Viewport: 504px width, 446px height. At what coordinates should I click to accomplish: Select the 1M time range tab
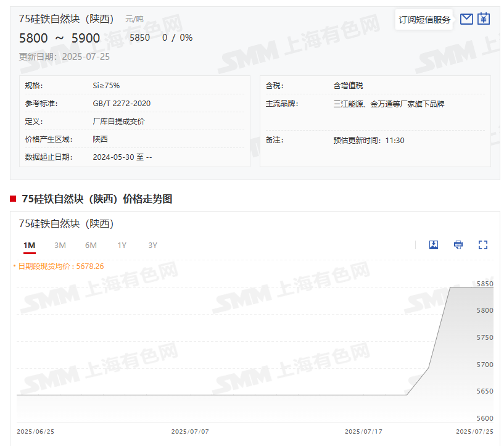(x=29, y=246)
